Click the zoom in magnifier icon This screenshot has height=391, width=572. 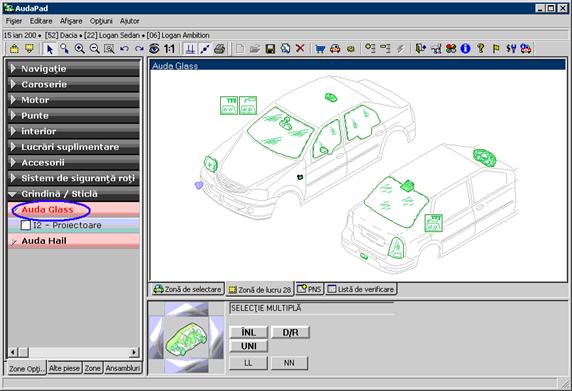(80, 49)
